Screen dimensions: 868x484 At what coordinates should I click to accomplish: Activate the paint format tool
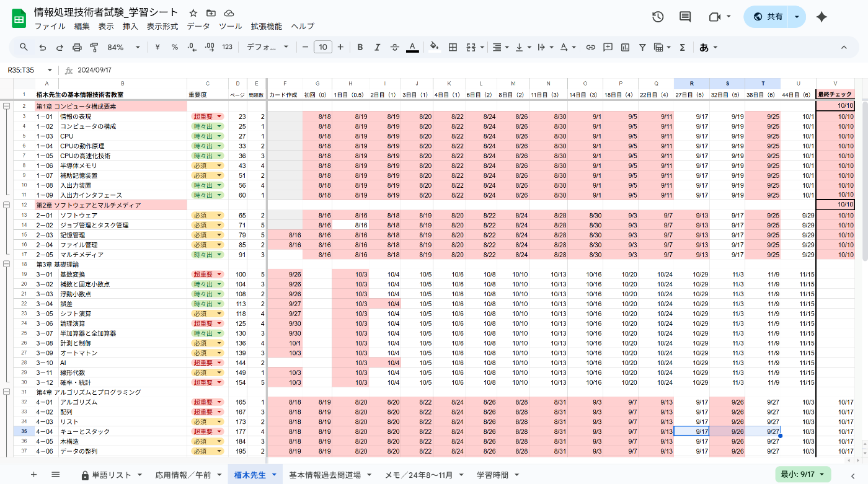click(x=94, y=47)
